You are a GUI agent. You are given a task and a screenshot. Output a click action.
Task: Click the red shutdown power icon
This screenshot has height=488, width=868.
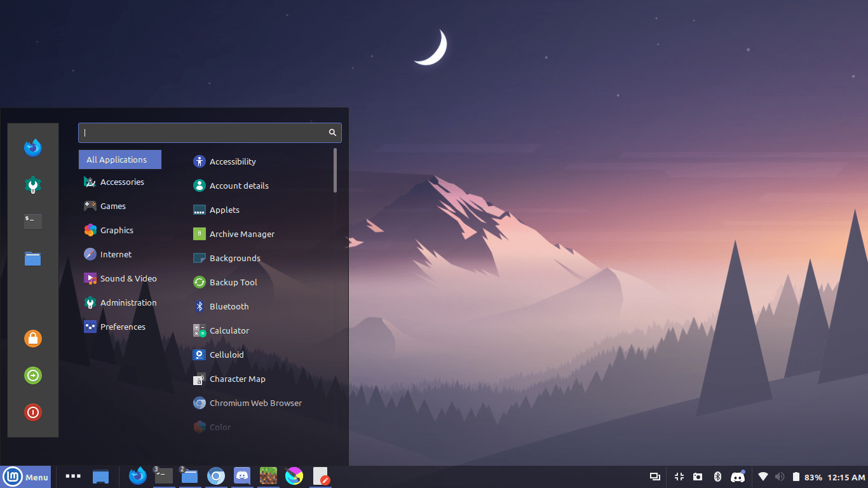tap(33, 412)
